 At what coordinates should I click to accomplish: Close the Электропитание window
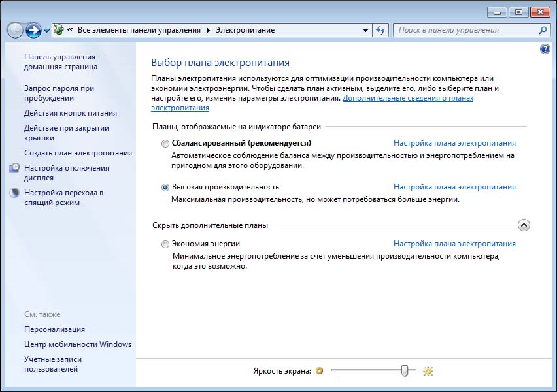pos(540,12)
